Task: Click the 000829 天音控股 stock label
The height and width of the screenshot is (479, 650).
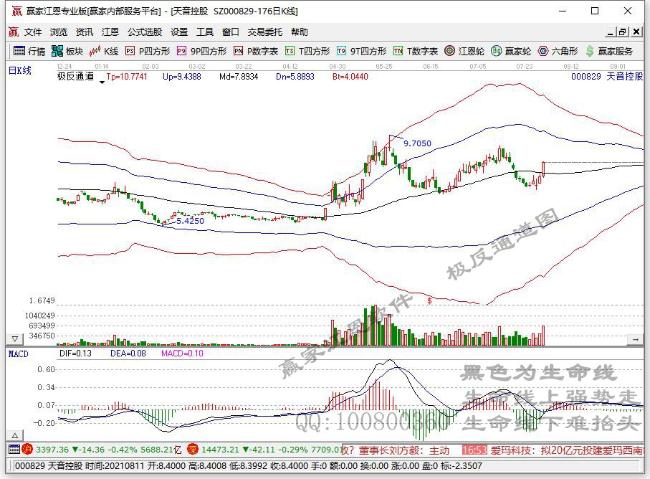Action: (607, 76)
